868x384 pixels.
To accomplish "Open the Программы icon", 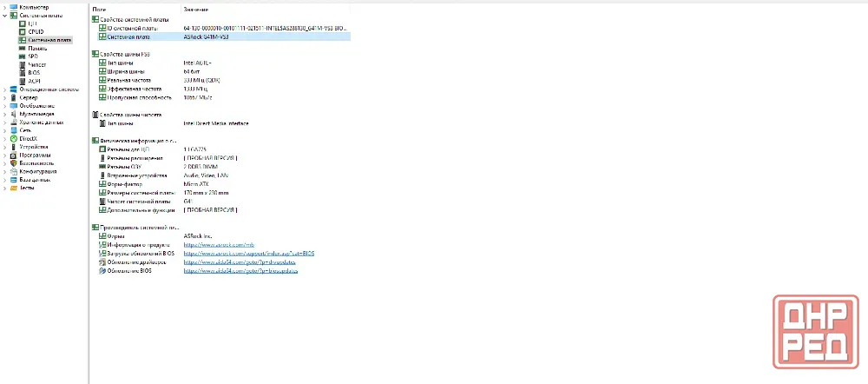I will (x=14, y=156).
